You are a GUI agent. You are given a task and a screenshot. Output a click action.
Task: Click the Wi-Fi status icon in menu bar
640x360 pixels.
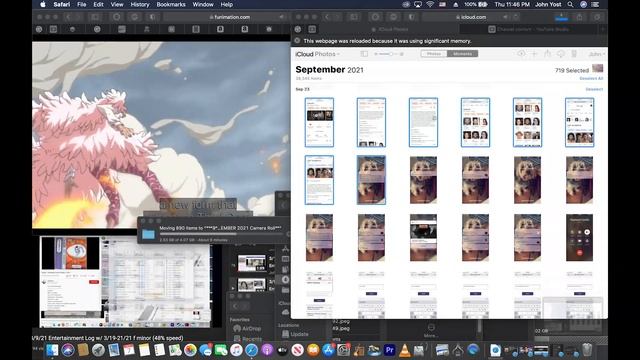coord(430,4)
